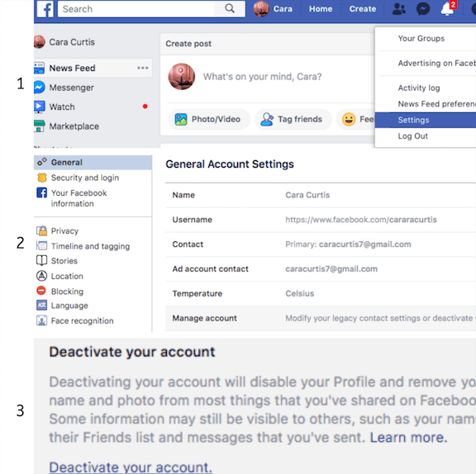The image size is (476, 474).
Task: Open Your Facebook information settings
Action: pyautogui.click(x=79, y=198)
